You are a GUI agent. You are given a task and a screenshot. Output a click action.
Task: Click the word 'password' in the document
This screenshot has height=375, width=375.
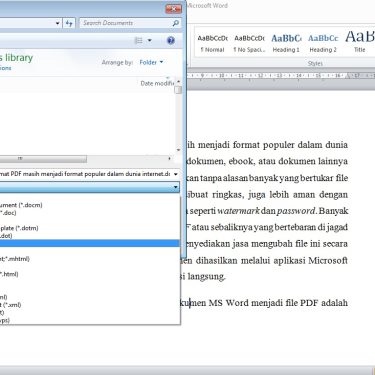point(296,211)
